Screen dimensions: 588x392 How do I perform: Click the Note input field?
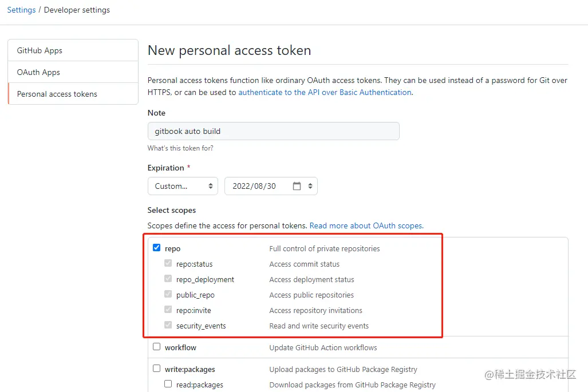point(273,131)
